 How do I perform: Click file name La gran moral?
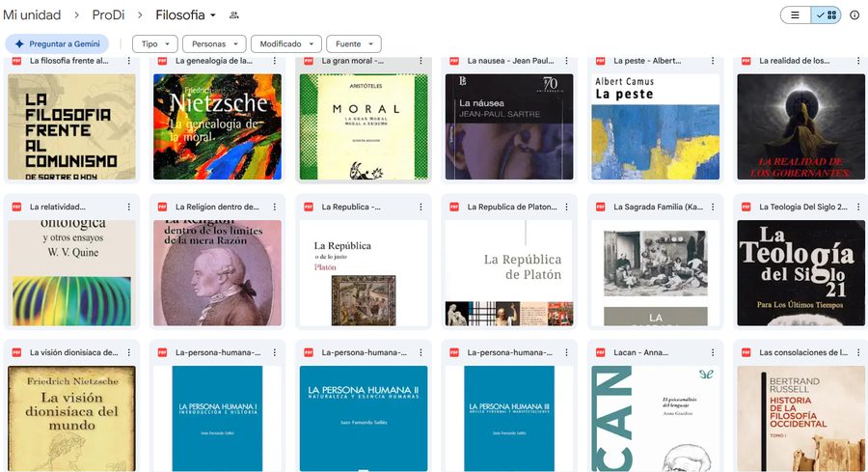tap(353, 61)
